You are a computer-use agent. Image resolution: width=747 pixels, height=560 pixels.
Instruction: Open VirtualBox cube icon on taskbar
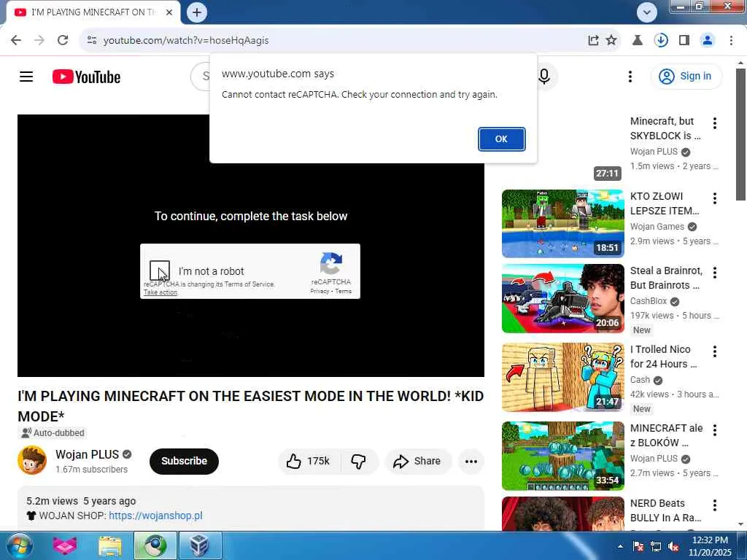click(x=199, y=545)
